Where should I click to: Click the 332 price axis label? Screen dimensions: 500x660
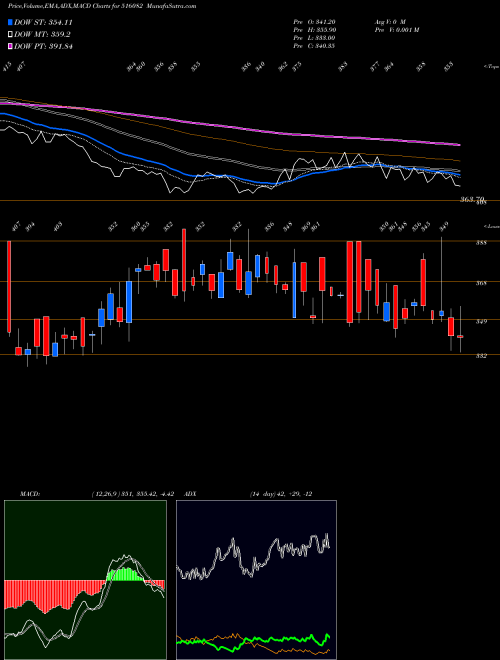tap(481, 356)
